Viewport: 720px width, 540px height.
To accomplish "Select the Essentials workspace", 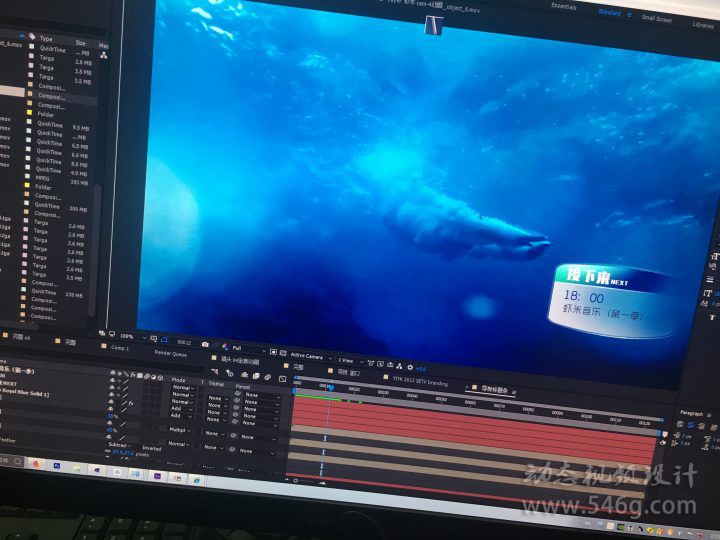I will point(563,6).
